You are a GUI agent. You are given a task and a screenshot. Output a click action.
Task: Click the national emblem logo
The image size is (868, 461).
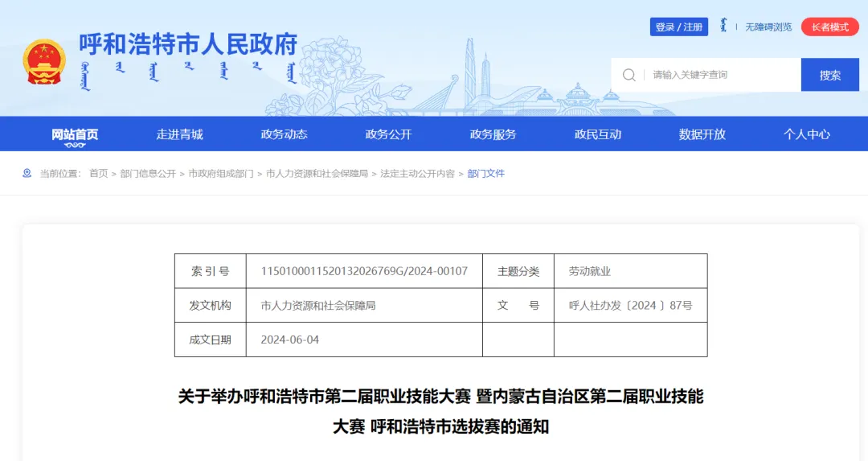[44, 62]
